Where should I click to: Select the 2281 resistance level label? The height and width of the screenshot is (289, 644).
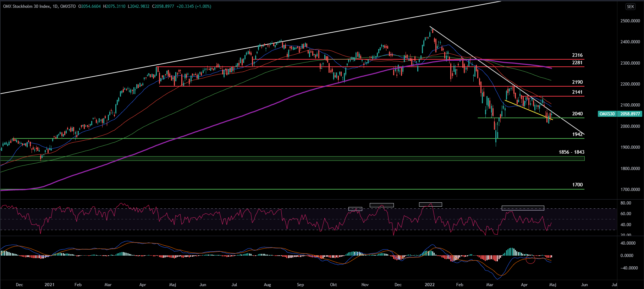point(577,62)
